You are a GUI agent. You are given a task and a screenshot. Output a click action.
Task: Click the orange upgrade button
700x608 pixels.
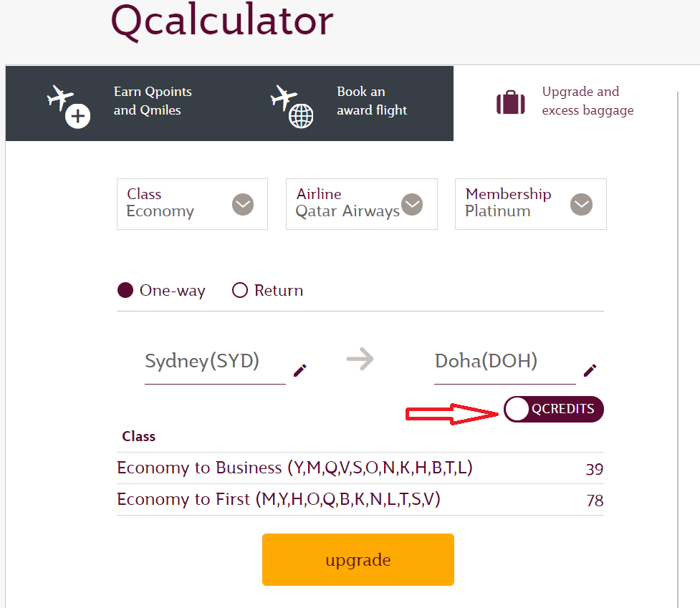(358, 560)
